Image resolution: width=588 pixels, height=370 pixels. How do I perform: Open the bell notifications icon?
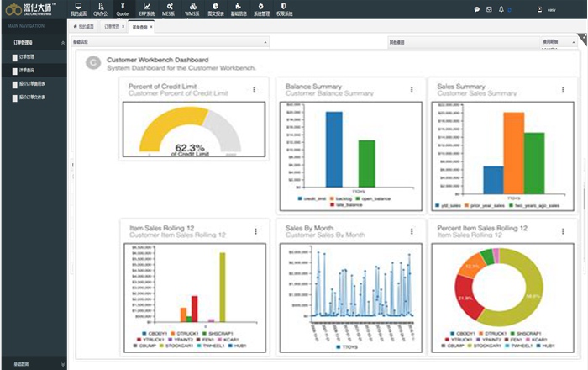point(501,9)
